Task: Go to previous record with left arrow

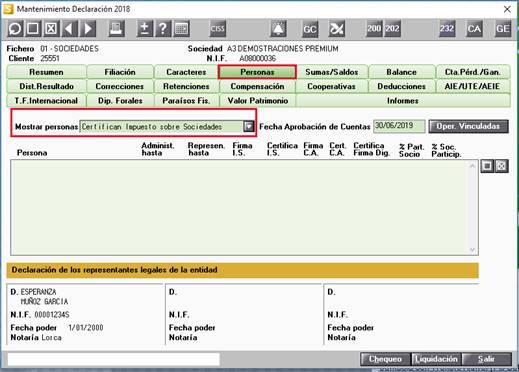Action: pyautogui.click(x=70, y=29)
